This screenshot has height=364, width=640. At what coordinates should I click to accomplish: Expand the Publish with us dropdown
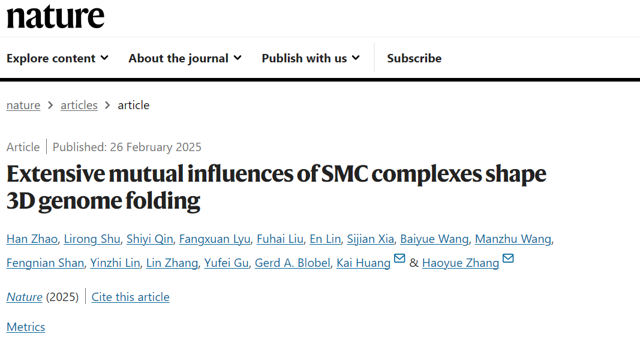(x=311, y=58)
